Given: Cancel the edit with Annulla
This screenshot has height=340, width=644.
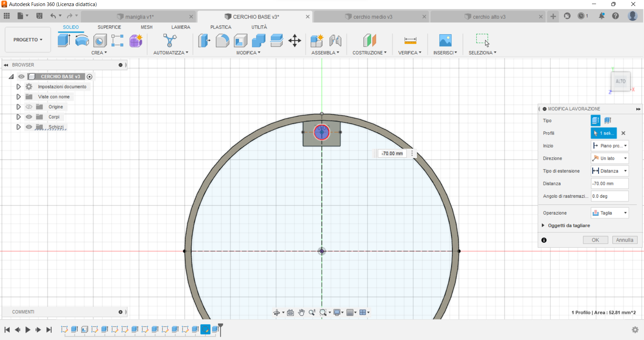Looking at the screenshot, I should [x=625, y=240].
